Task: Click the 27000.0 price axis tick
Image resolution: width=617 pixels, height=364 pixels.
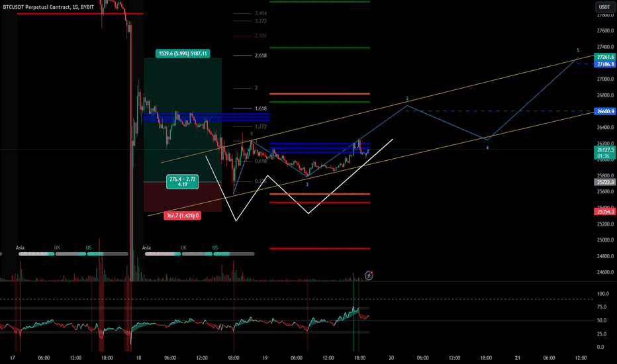Action: tap(605, 79)
